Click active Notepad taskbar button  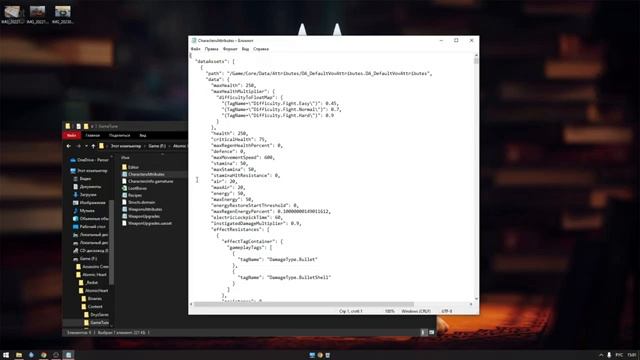coord(69,355)
